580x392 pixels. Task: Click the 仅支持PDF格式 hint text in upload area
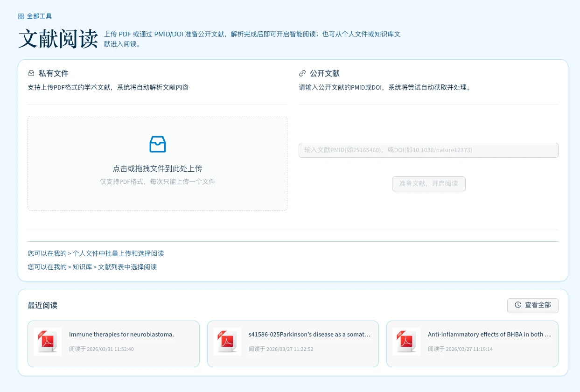pos(157,182)
